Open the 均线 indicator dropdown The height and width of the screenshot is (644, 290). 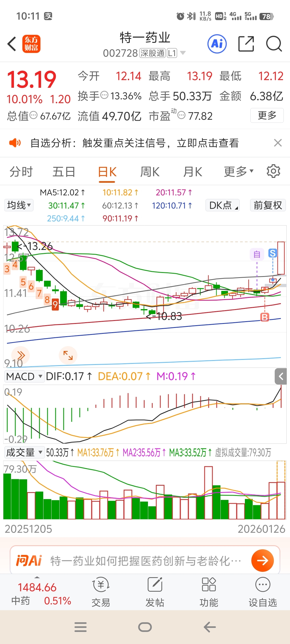19,205
